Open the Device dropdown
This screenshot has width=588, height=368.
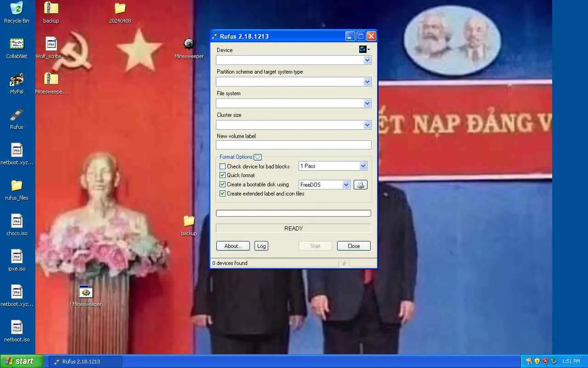point(294,60)
